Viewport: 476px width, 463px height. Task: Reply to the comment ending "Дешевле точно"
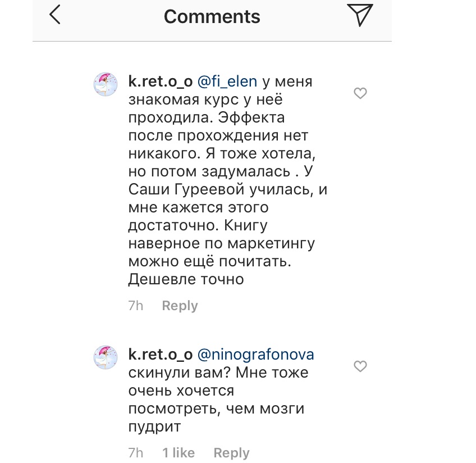tap(180, 306)
